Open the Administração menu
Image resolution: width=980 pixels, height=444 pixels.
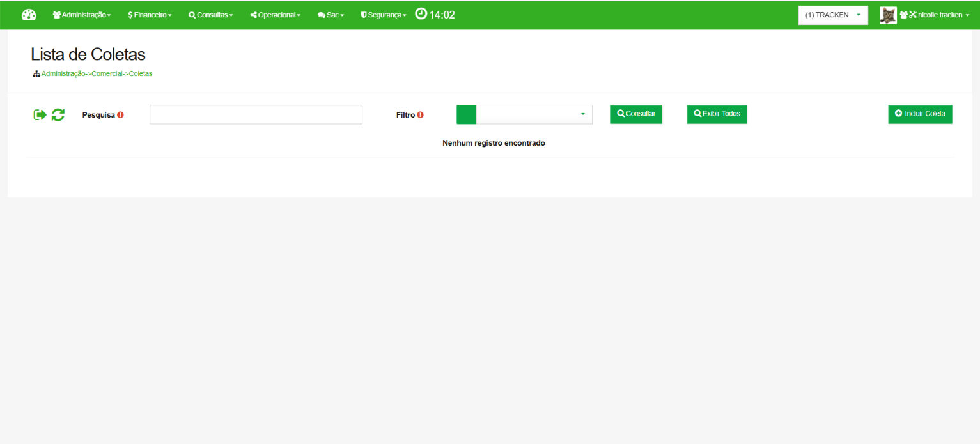pos(82,15)
